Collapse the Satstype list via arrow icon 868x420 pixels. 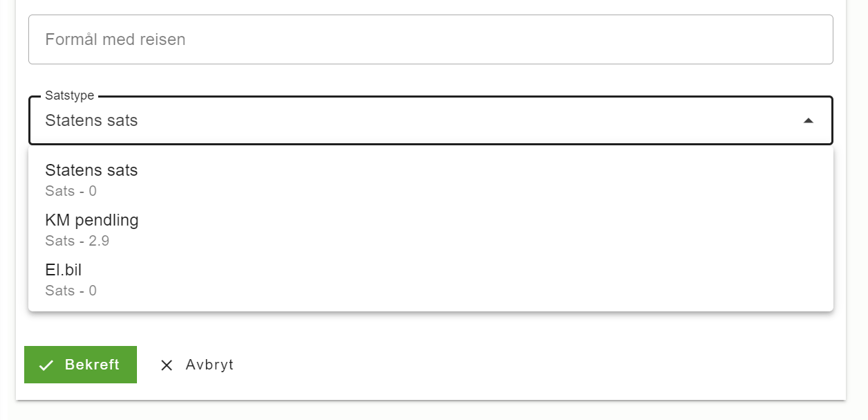[808, 120]
